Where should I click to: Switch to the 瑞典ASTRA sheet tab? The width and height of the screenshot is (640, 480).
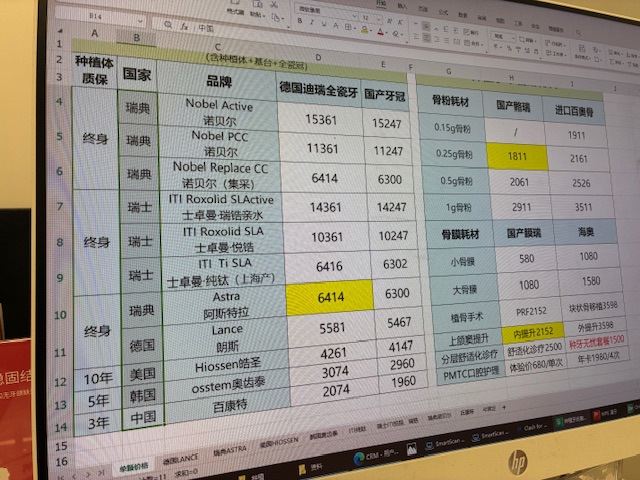tap(230, 449)
